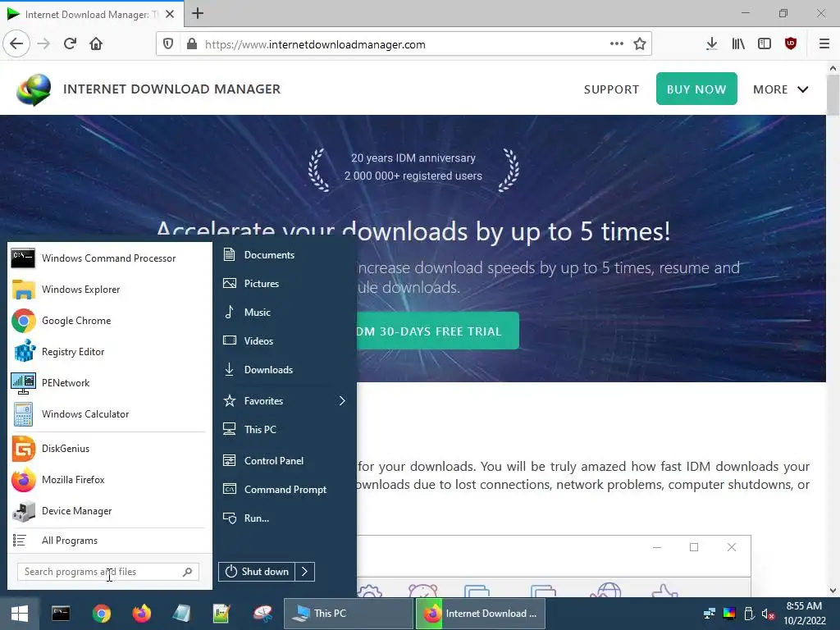Open PENetwork from Start menu
The width and height of the screenshot is (840, 630).
click(107, 382)
